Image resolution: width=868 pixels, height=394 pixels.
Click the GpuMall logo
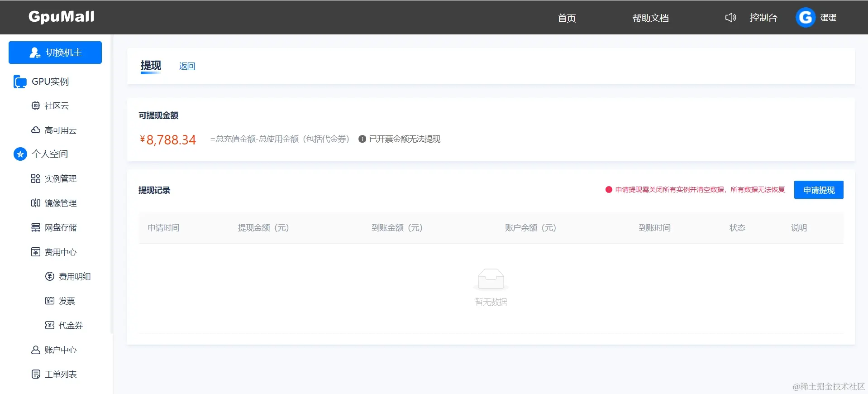click(x=62, y=17)
